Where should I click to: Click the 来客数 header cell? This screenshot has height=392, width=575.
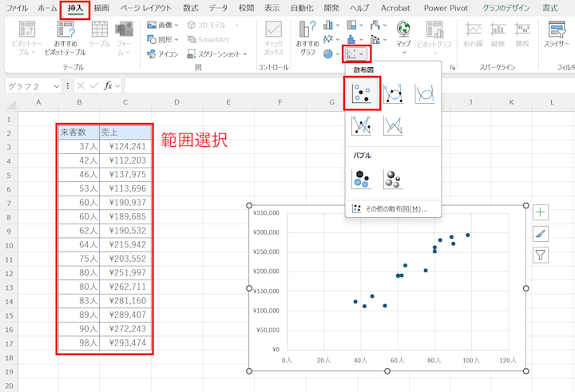point(79,132)
